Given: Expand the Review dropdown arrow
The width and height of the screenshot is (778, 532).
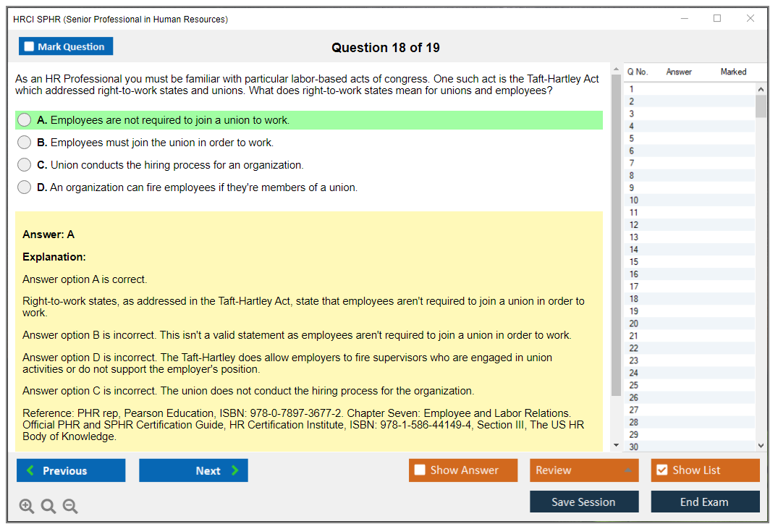Looking at the screenshot, I should coord(627,470).
